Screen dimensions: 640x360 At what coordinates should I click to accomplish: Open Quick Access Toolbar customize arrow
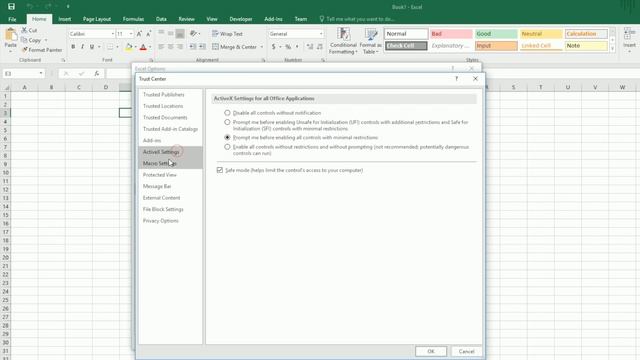pyautogui.click(x=68, y=7)
